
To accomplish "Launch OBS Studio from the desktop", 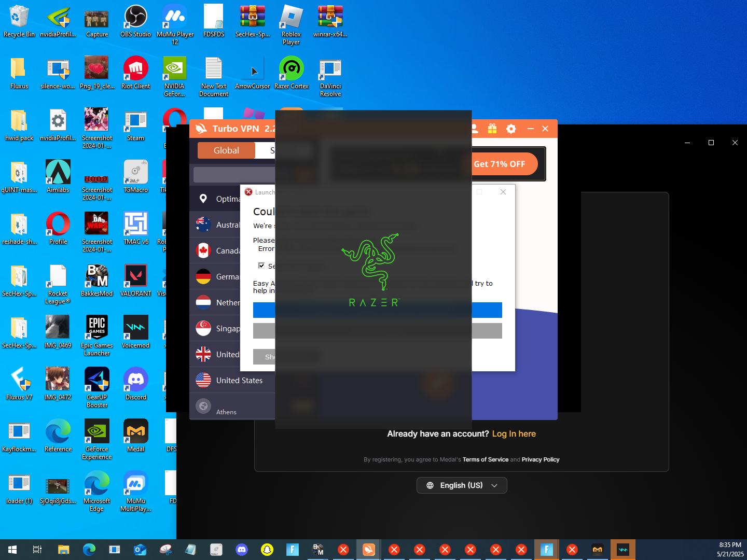I will click(136, 21).
